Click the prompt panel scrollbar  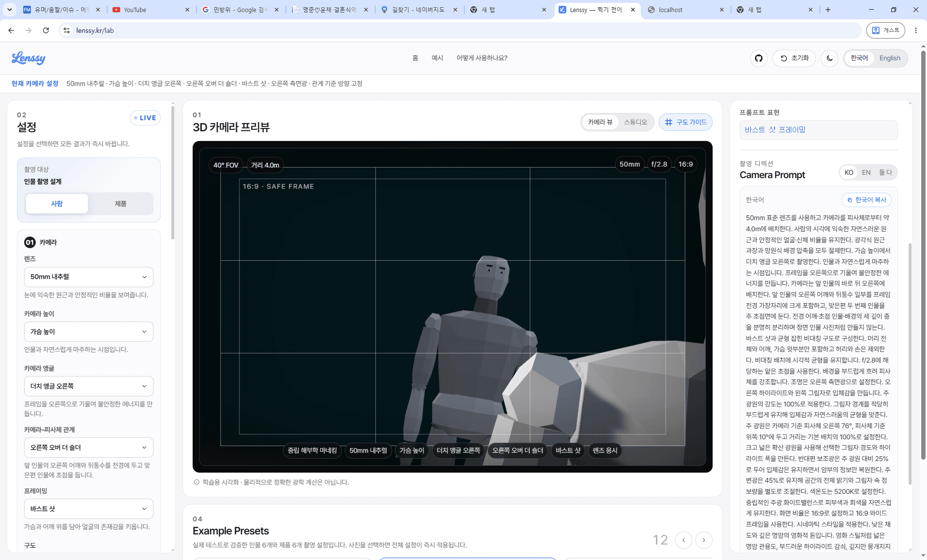(x=910, y=364)
